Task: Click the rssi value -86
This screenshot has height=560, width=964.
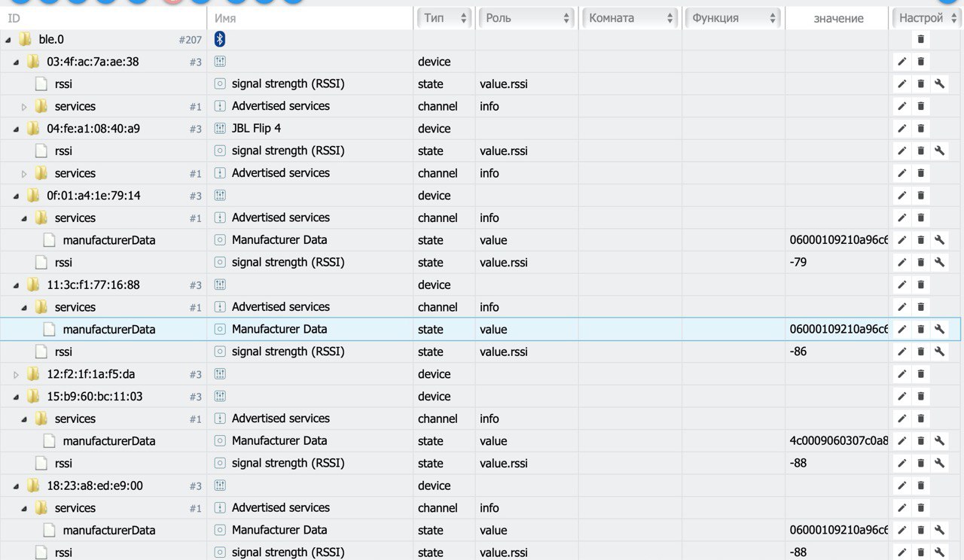Action: pyautogui.click(x=798, y=352)
